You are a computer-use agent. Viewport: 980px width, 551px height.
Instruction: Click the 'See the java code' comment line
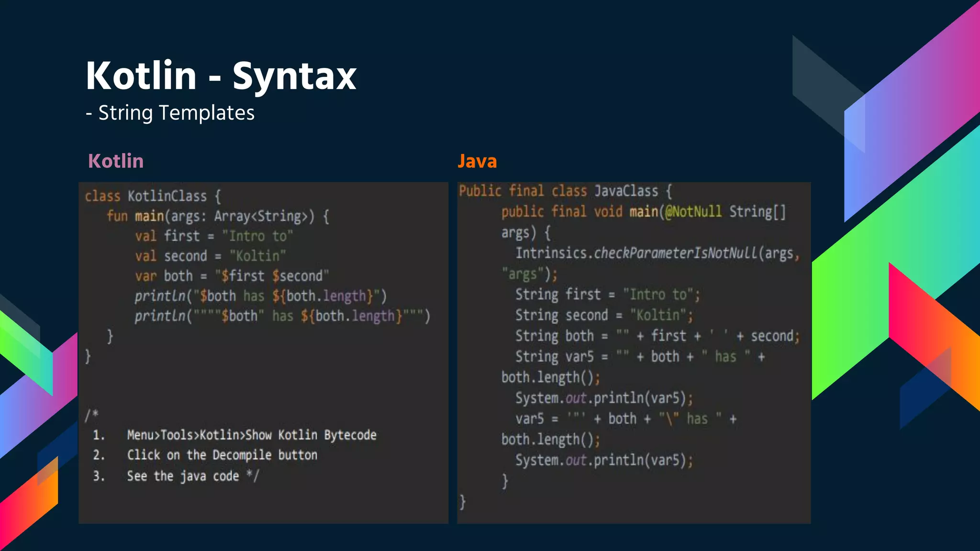coord(192,476)
